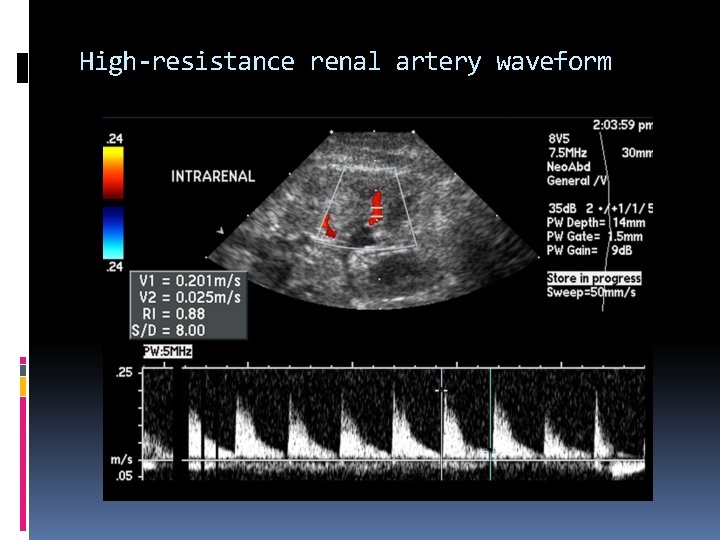
Task: Click the upper .24 color scale value
Action: (114, 139)
